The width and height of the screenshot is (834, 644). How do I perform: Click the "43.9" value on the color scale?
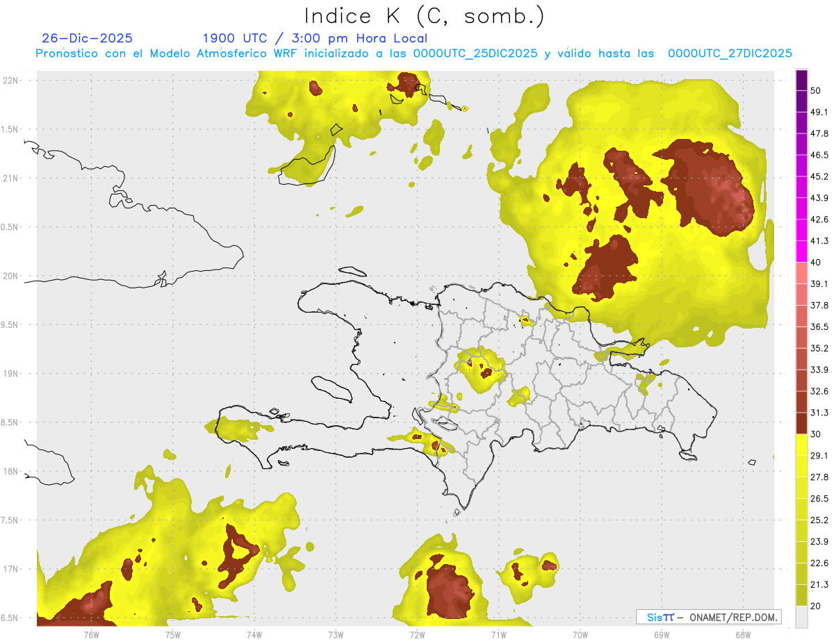[820, 198]
